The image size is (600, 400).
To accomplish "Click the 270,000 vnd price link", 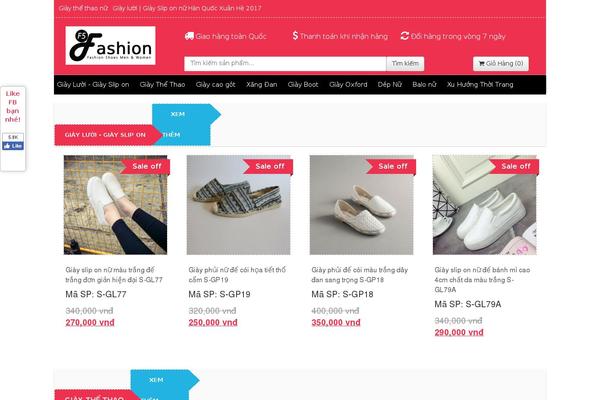I will coord(90,322).
